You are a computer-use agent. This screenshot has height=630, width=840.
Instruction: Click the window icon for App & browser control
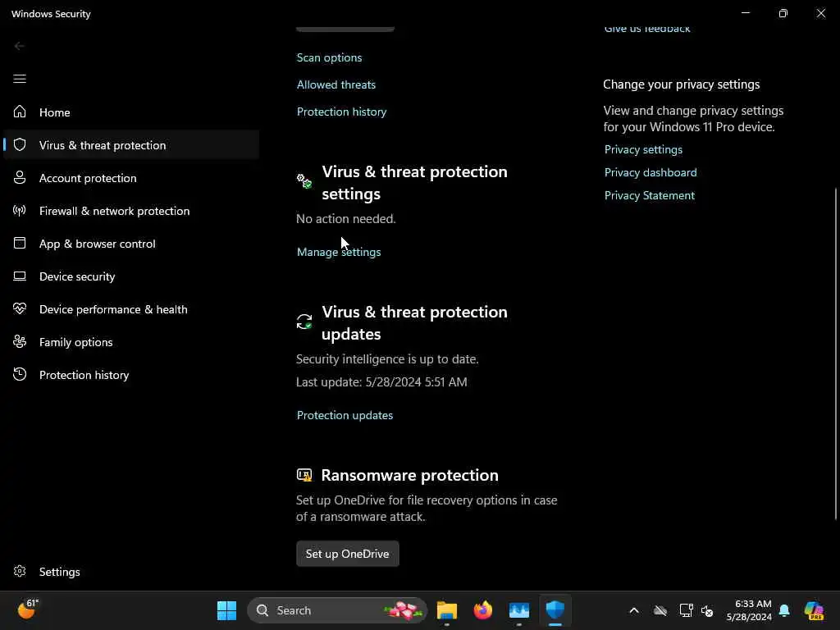coord(20,243)
